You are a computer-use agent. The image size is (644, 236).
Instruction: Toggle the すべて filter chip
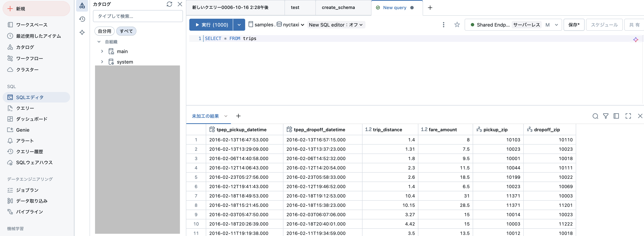126,31
